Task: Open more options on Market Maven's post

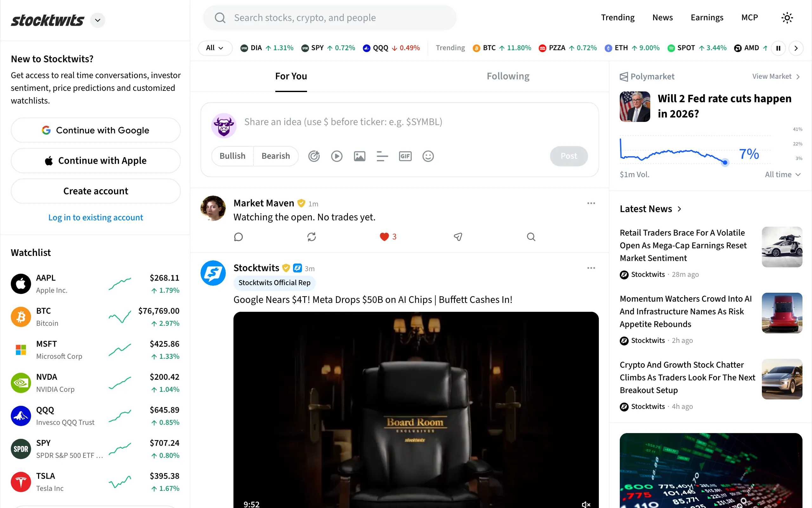Action: [x=591, y=203]
